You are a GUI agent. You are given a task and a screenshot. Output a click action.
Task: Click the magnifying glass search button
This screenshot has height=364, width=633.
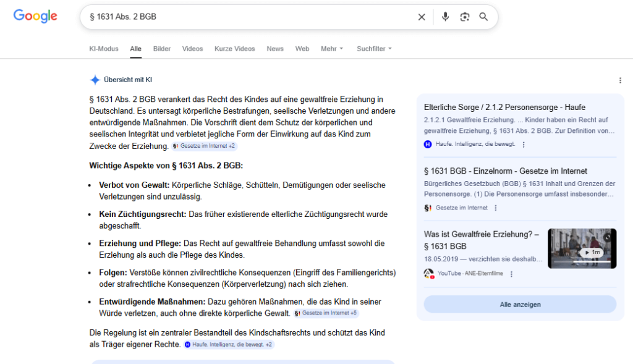[x=483, y=17]
